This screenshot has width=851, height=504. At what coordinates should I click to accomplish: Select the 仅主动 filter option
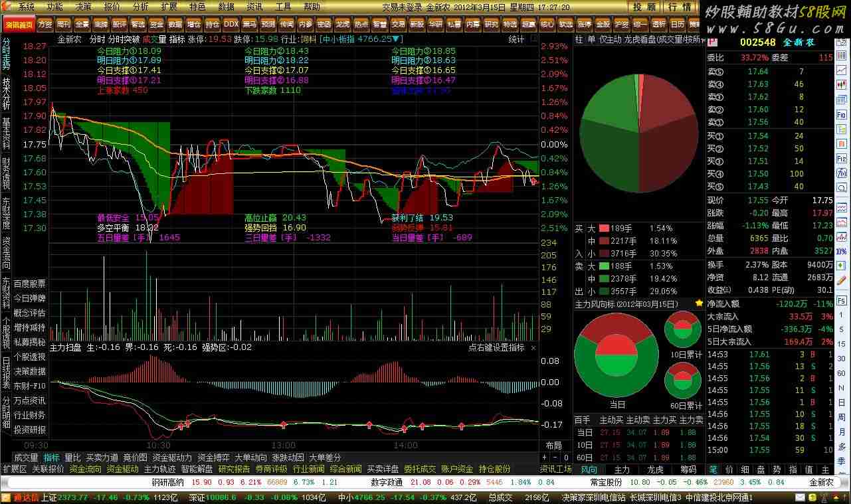pos(610,39)
